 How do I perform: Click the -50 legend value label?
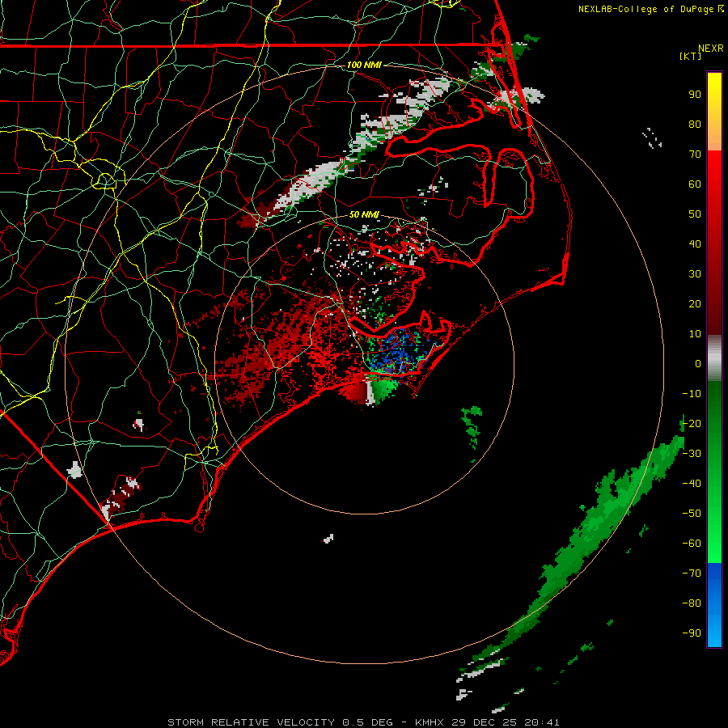[x=692, y=513]
